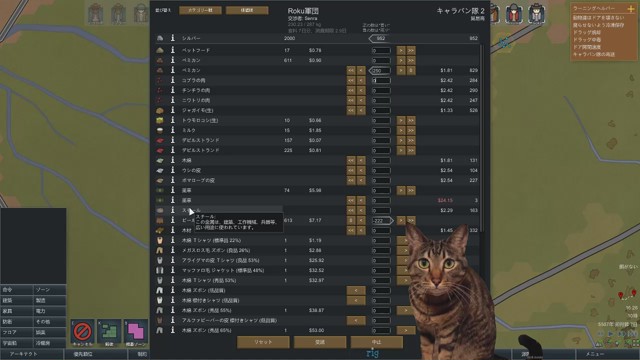Screen dimensions: 640x360
Task: Click the << button on コブラの肉 row
Action: click(351, 80)
